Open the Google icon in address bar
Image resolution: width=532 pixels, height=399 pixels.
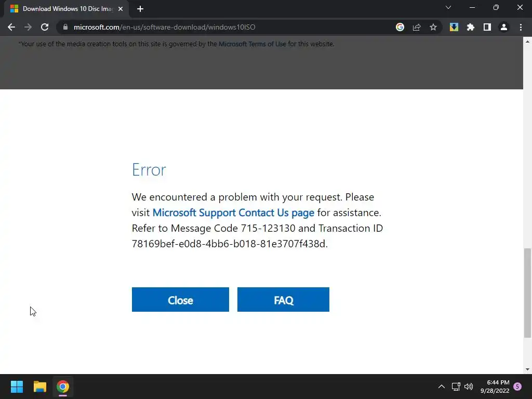click(400, 27)
